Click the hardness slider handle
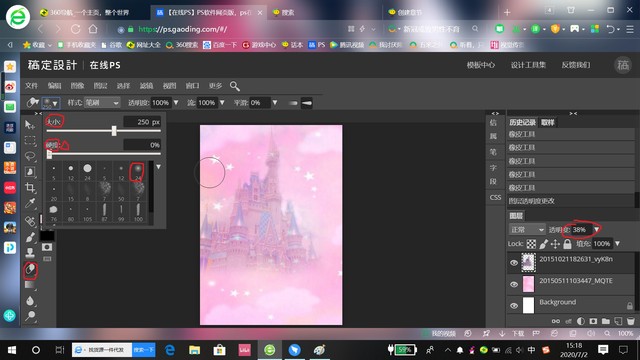 click(x=49, y=154)
